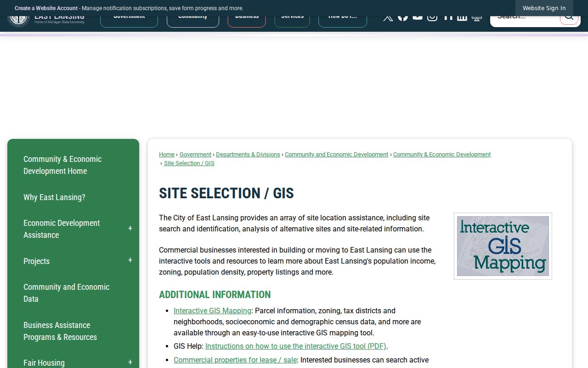Expand the Fair Housing submenu
This screenshot has width=588, height=368.
pos(130,362)
